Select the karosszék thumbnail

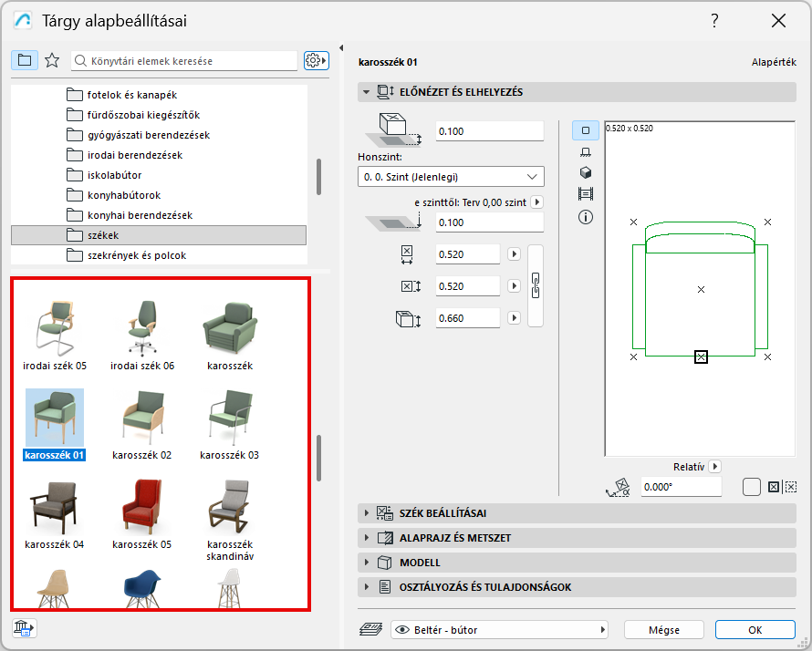point(230,326)
